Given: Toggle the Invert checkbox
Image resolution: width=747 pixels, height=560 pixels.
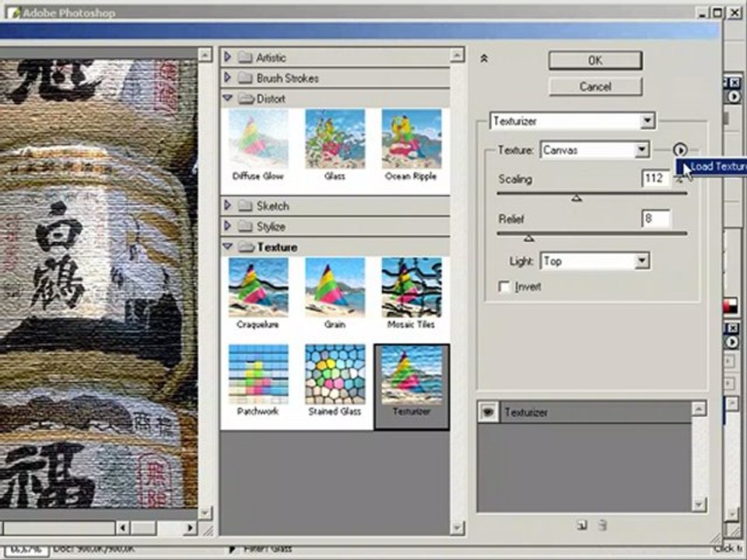Looking at the screenshot, I should coord(504,287).
